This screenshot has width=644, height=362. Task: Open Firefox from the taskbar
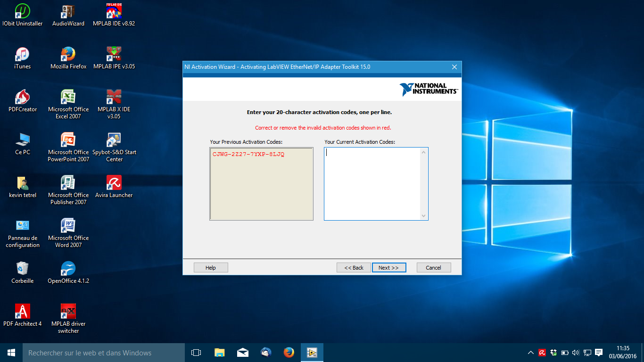[289, 353]
